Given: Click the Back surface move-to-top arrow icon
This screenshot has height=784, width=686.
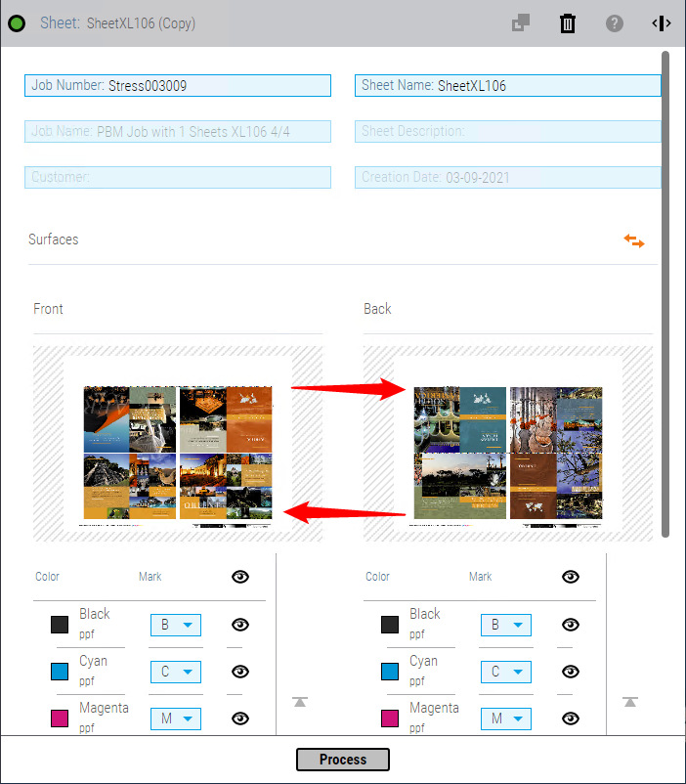Looking at the screenshot, I should point(630,701).
